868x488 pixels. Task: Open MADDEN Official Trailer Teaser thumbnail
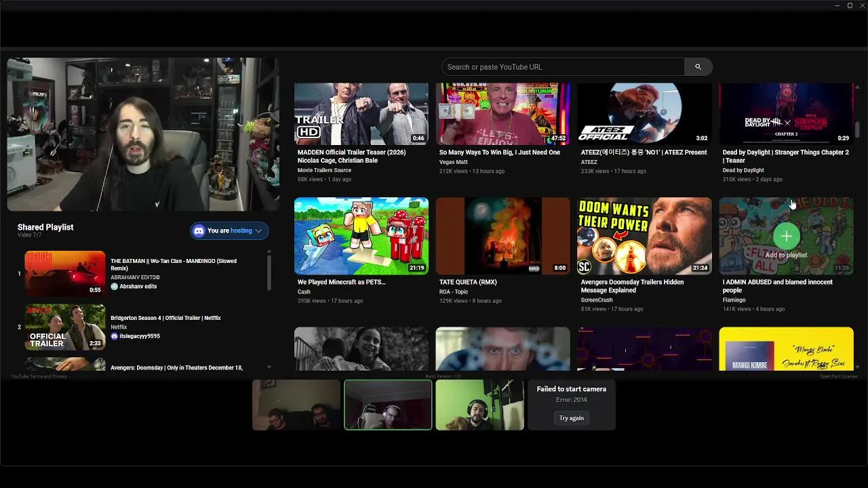pyautogui.click(x=361, y=114)
